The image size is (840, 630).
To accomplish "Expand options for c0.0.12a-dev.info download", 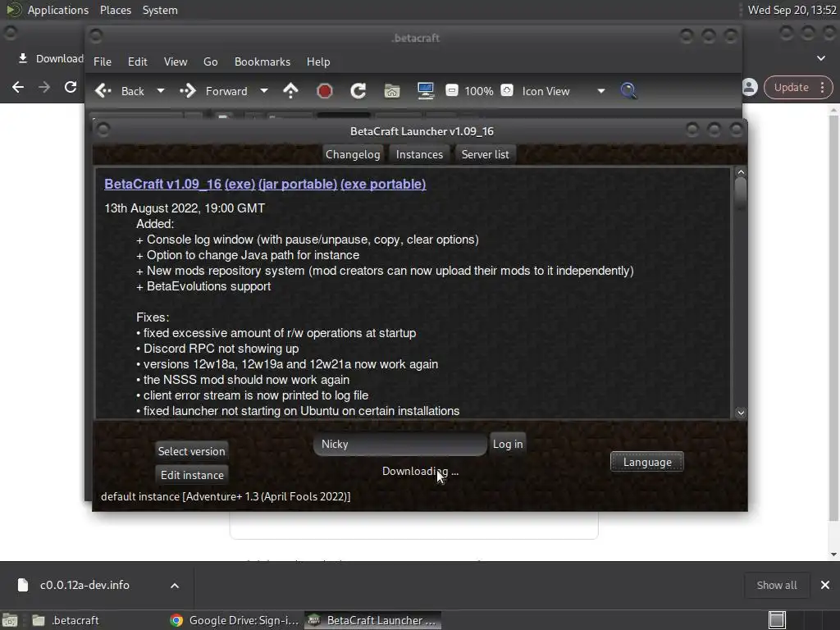I will pyautogui.click(x=175, y=586).
